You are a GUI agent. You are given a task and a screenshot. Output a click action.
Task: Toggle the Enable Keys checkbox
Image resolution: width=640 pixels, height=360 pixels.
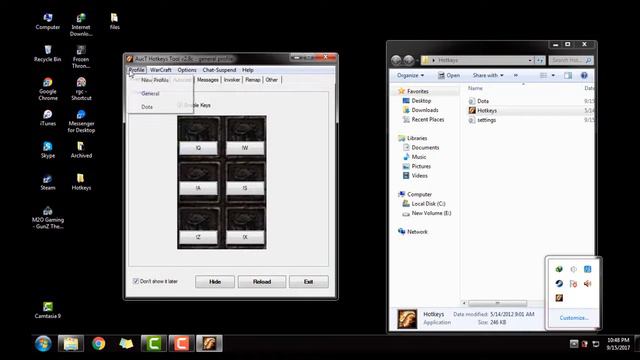click(x=180, y=105)
